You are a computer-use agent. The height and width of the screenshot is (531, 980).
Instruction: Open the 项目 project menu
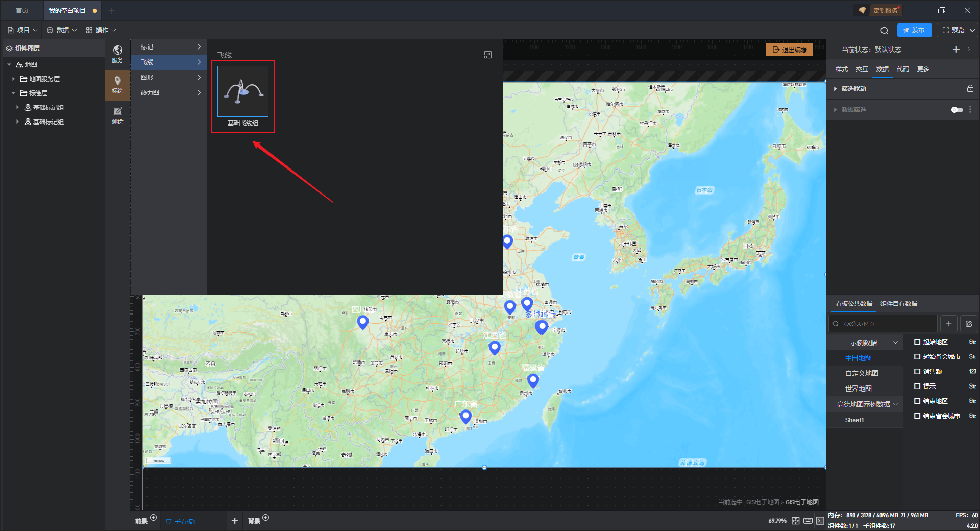22,30
